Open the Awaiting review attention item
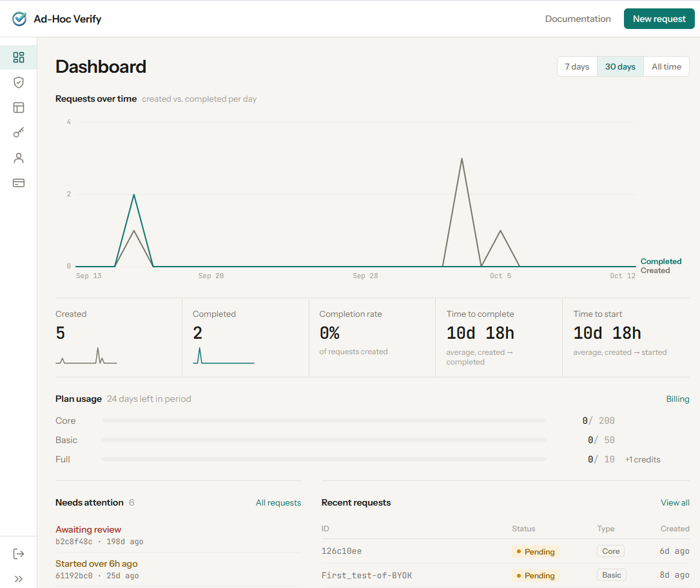The image size is (700, 588). pyautogui.click(x=88, y=529)
